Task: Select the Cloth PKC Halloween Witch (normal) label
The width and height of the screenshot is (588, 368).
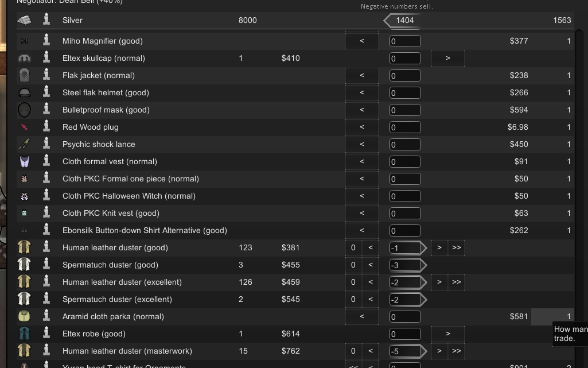Action: (x=129, y=196)
